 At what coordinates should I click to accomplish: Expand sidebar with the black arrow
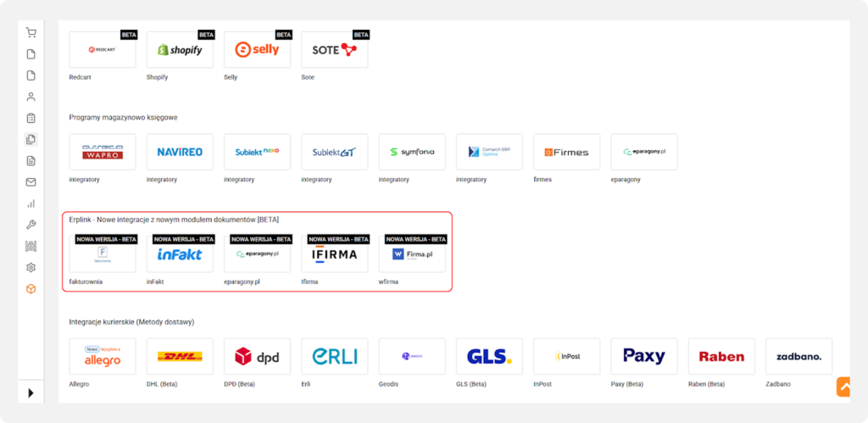tap(31, 393)
